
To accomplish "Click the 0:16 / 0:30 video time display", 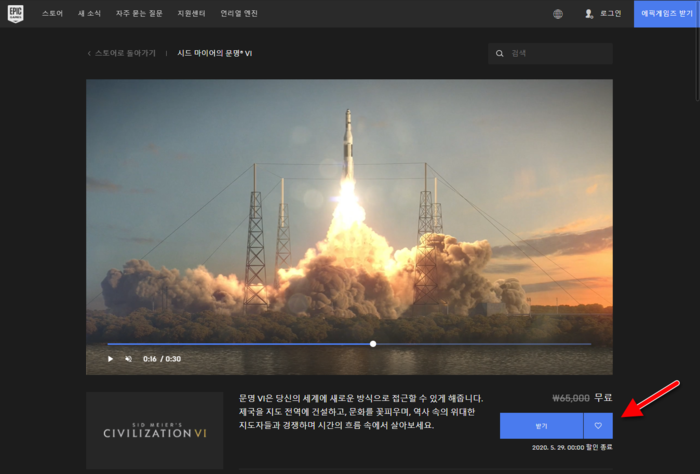I will click(162, 359).
